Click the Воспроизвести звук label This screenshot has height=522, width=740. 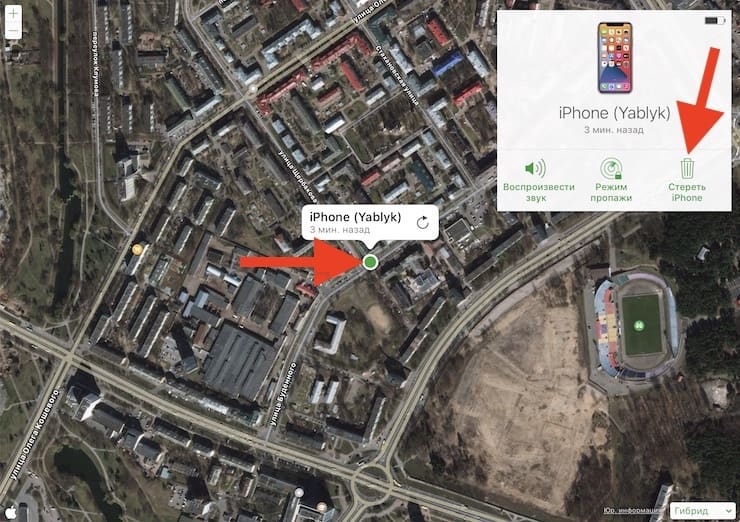point(538,192)
